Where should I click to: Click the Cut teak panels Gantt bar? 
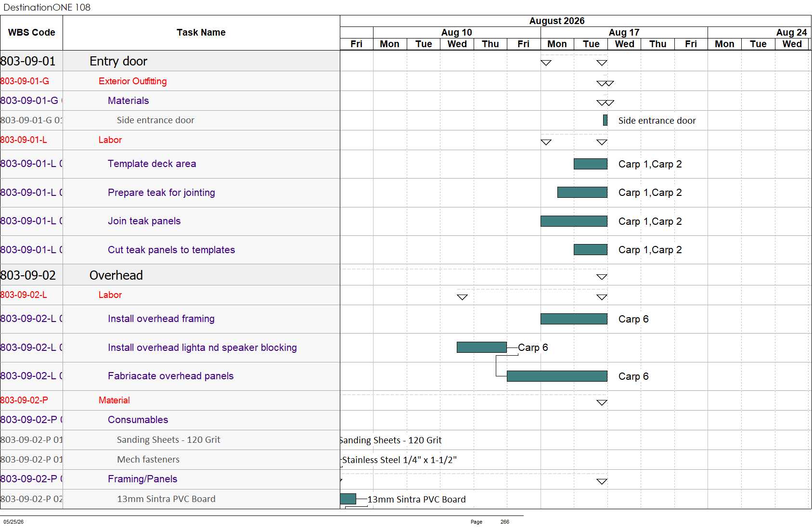(591, 249)
